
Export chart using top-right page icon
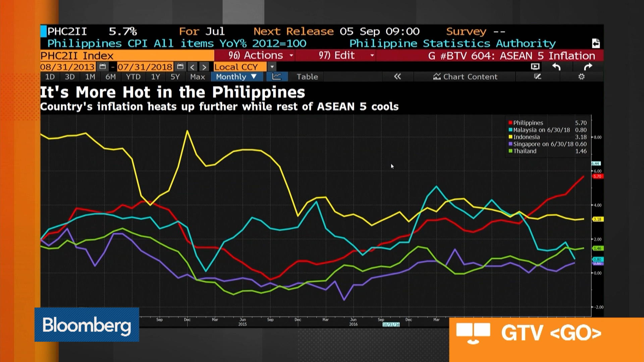tap(596, 43)
